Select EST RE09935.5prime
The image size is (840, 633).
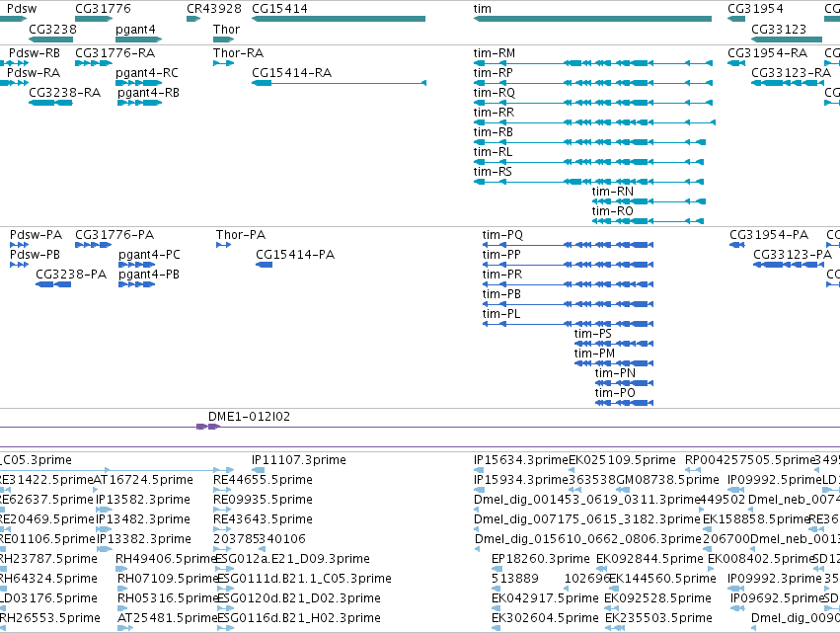(263, 500)
